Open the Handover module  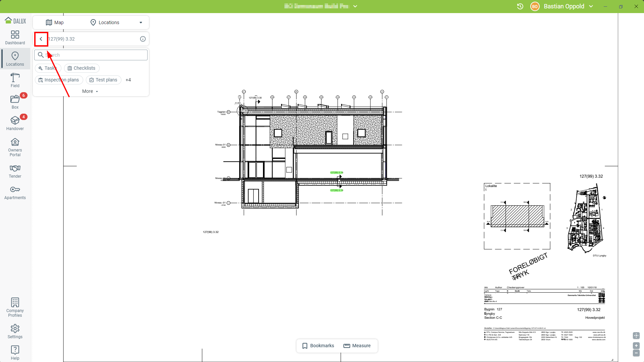tap(15, 123)
